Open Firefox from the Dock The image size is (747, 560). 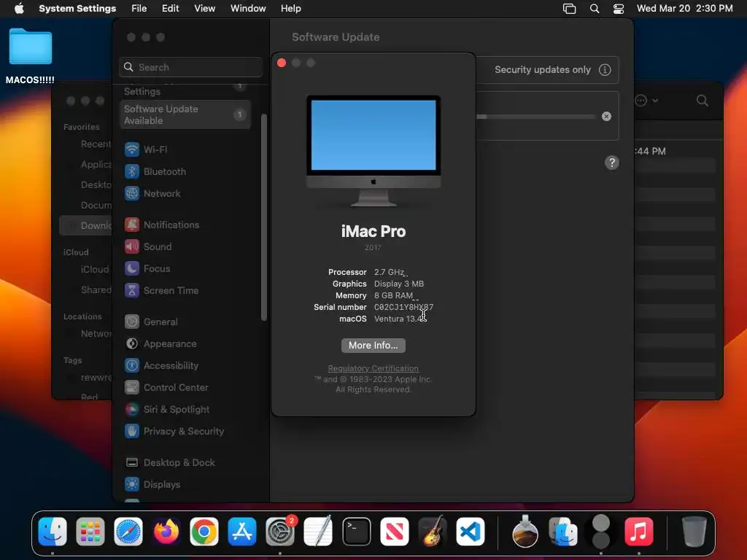166,532
